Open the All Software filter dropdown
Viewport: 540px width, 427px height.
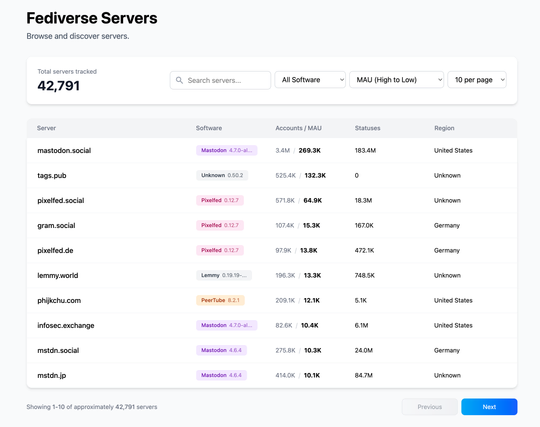pos(310,80)
